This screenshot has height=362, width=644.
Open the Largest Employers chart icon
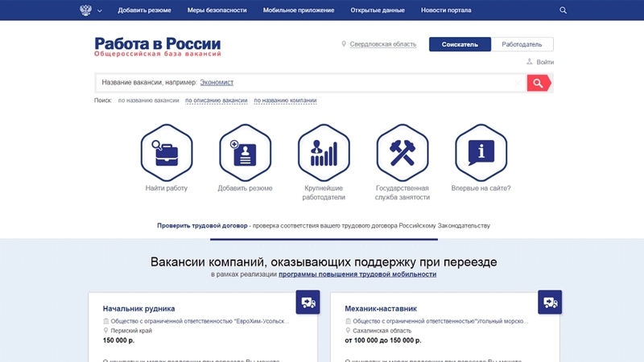click(x=324, y=152)
